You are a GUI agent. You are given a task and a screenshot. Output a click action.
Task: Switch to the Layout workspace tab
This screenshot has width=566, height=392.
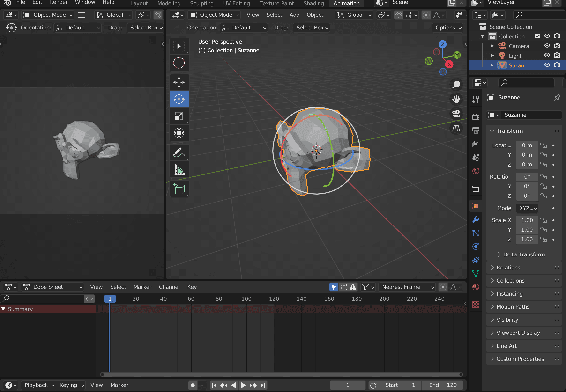click(x=139, y=3)
